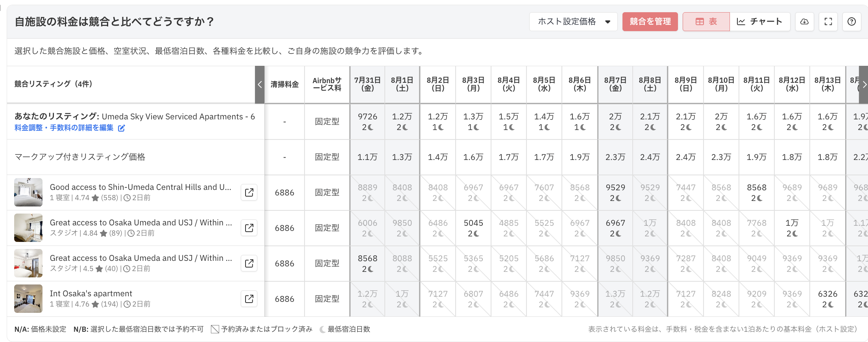Open external link for the 4.84-rated studio listing
Screen dimensions: 868x342
249,228
